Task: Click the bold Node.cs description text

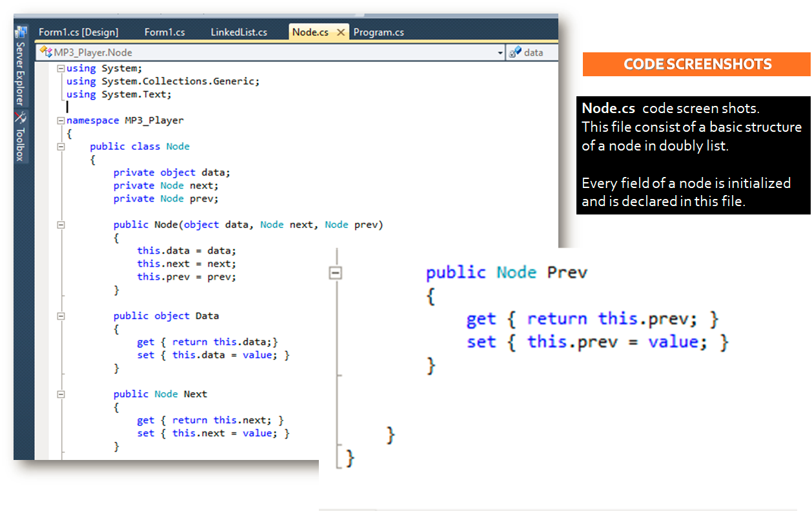Action: 610,108
